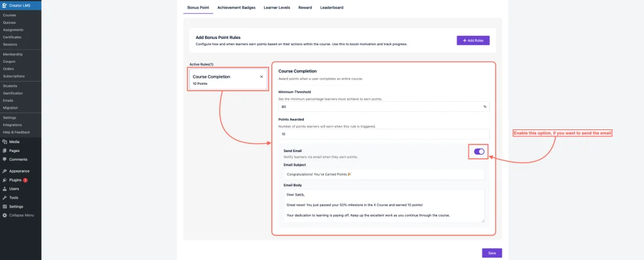Screen dimensions: 644x260
Task: Click the Appearance brush icon
Action: (x=5, y=171)
